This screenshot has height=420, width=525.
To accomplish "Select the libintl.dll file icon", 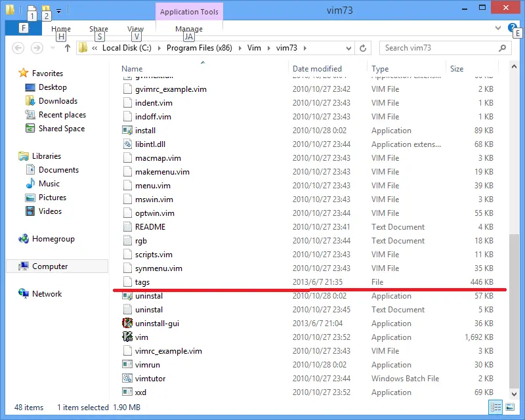I will [x=127, y=144].
